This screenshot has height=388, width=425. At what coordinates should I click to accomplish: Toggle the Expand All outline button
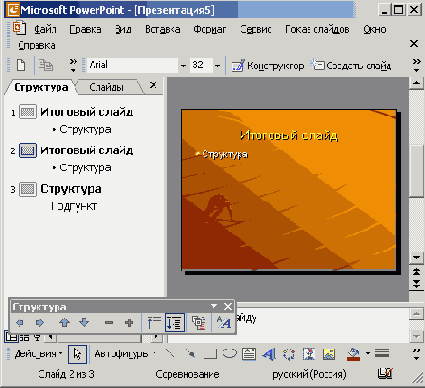174,323
